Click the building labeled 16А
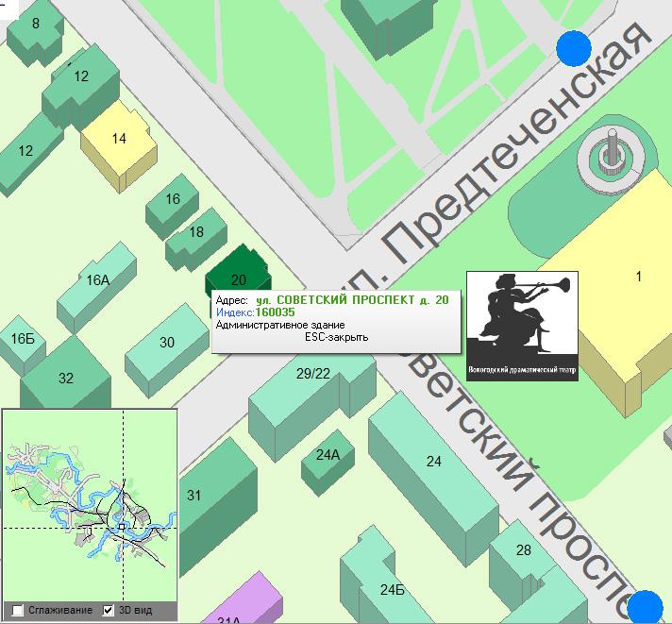The width and height of the screenshot is (672, 624). click(x=98, y=280)
